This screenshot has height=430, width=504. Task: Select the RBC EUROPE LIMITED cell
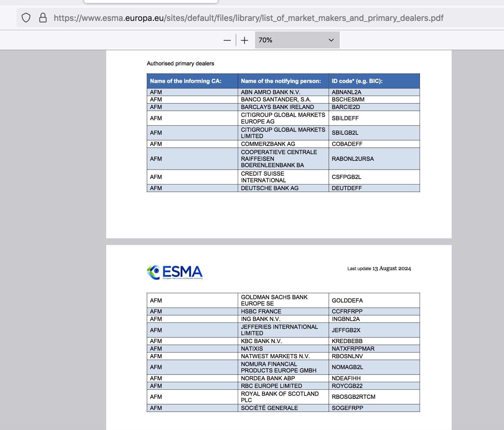point(283,386)
